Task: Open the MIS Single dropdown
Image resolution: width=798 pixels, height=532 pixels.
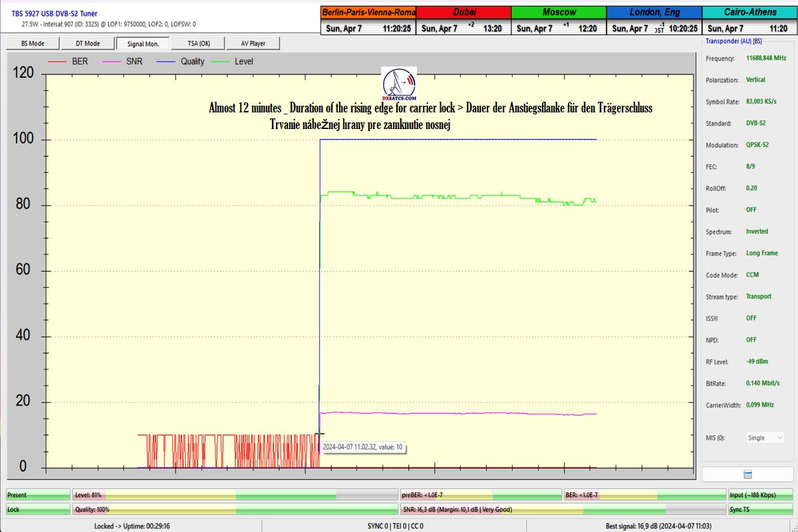Action: click(x=765, y=438)
